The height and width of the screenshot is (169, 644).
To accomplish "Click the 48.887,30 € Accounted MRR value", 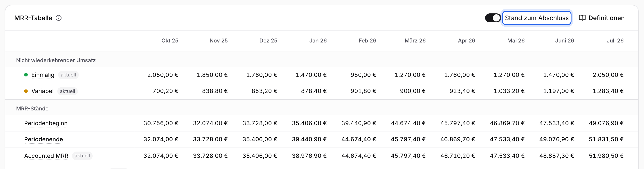I will pyautogui.click(x=557, y=156).
